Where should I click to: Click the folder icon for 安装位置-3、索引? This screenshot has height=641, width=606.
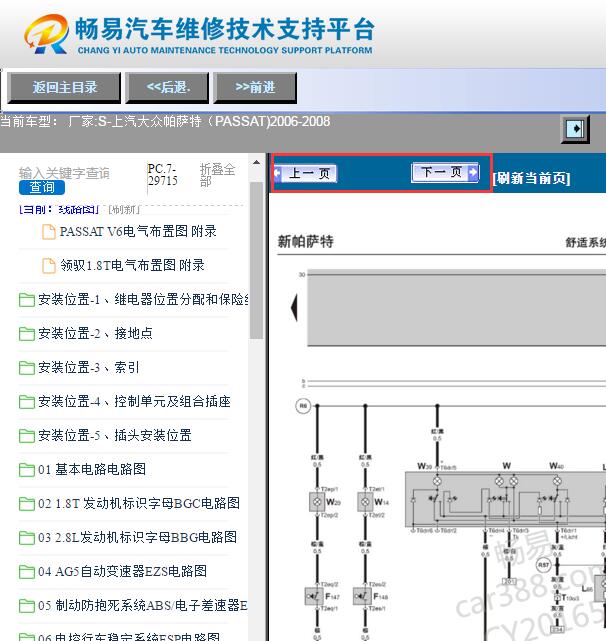pos(27,368)
